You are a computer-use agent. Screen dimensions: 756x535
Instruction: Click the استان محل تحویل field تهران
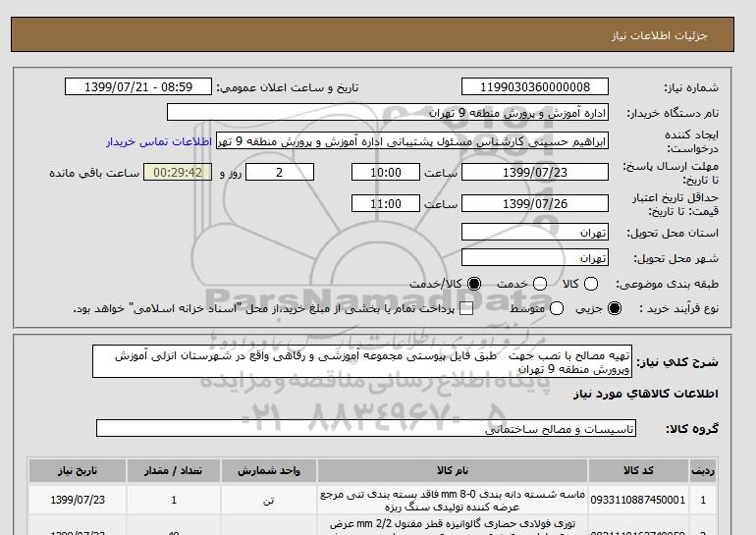(x=535, y=232)
